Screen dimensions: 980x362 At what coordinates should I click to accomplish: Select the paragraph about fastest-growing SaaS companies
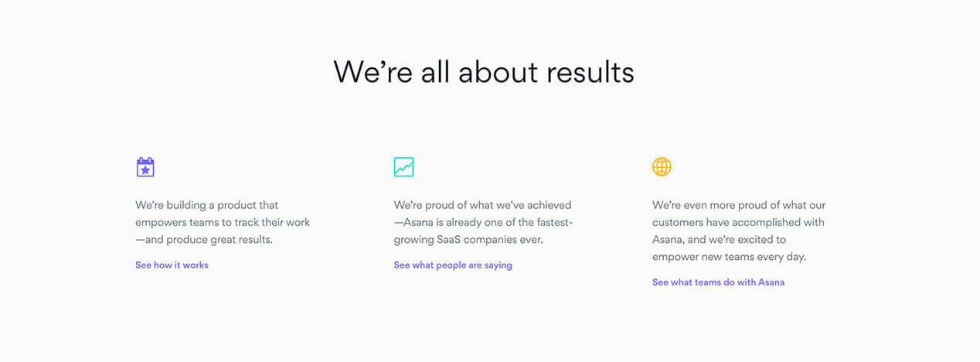[483, 222]
